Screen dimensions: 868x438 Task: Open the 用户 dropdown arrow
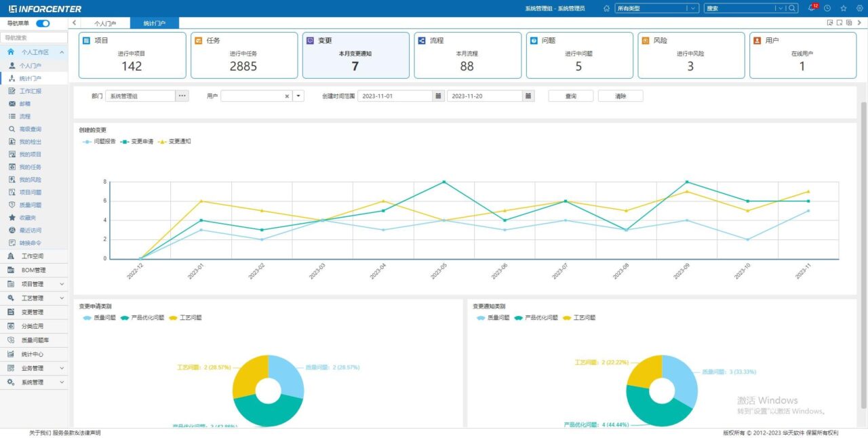(298, 96)
